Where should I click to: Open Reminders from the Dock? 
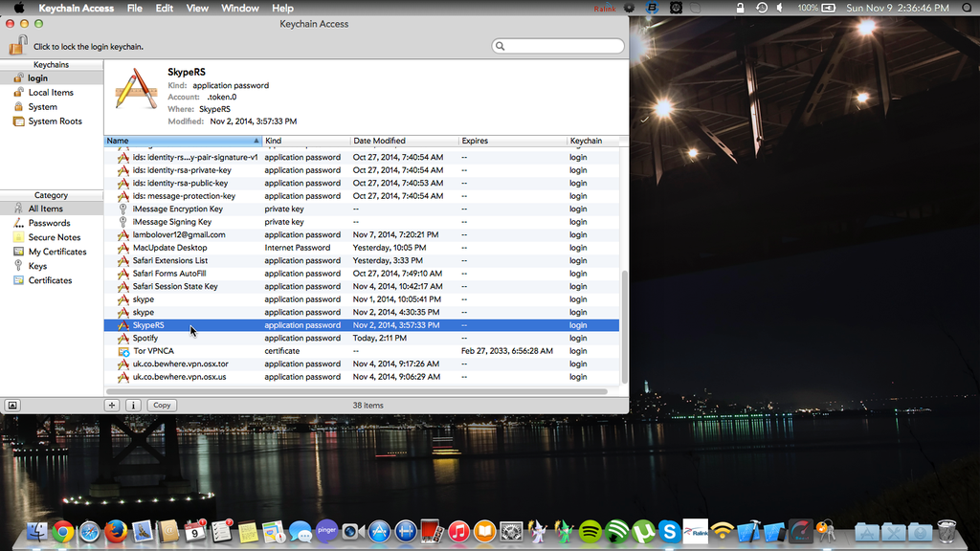coord(222,532)
